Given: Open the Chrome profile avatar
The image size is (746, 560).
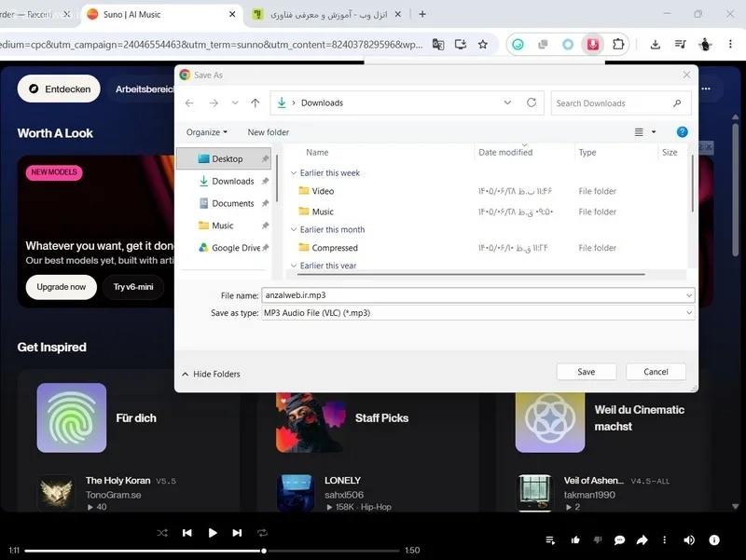Looking at the screenshot, I should tap(705, 44).
